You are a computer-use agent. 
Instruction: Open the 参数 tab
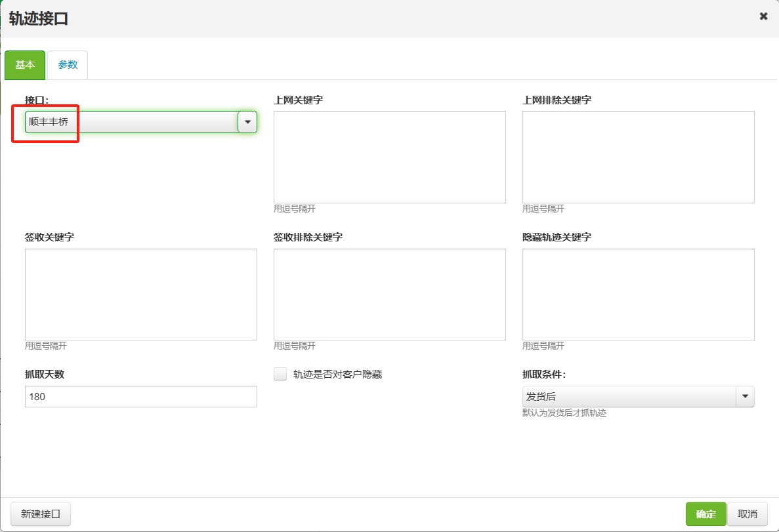[x=68, y=65]
